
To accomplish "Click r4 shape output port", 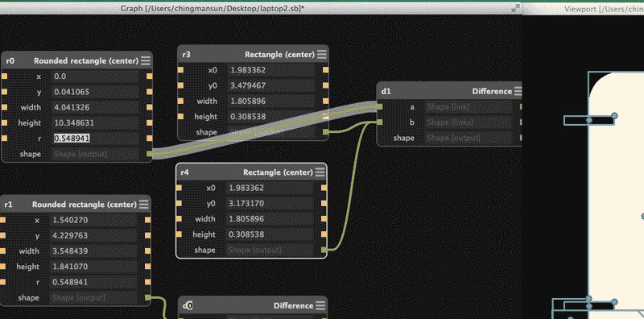I will (x=324, y=250).
